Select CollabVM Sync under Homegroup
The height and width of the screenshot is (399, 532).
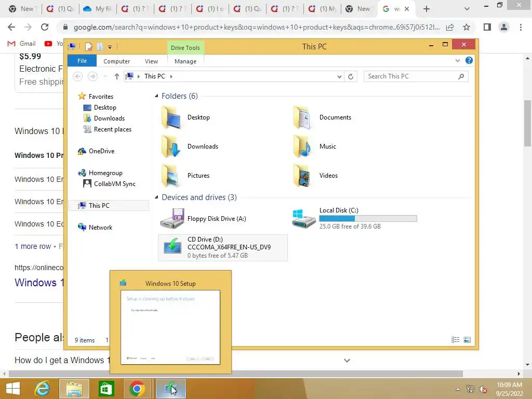click(x=109, y=184)
